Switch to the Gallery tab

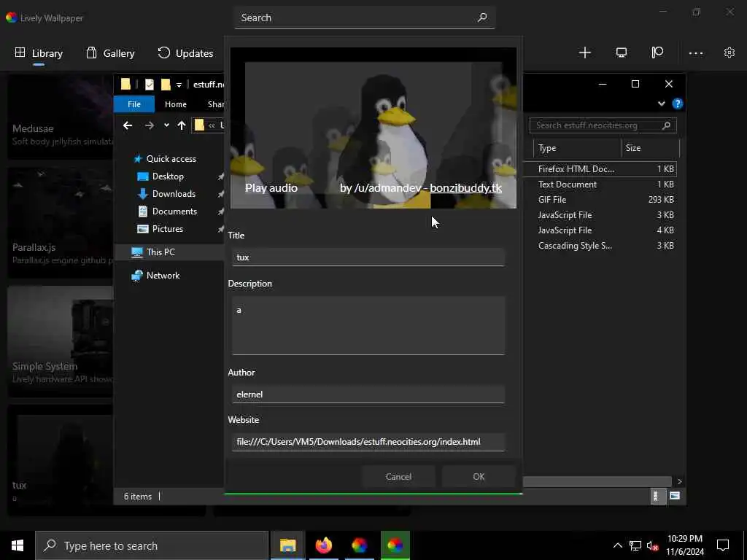[x=110, y=53]
